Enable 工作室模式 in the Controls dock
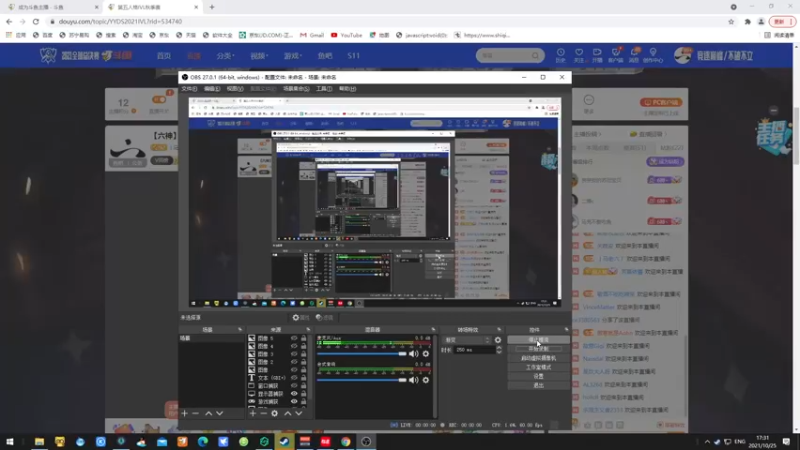Image resolution: width=800 pixels, height=450 pixels. [x=538, y=367]
